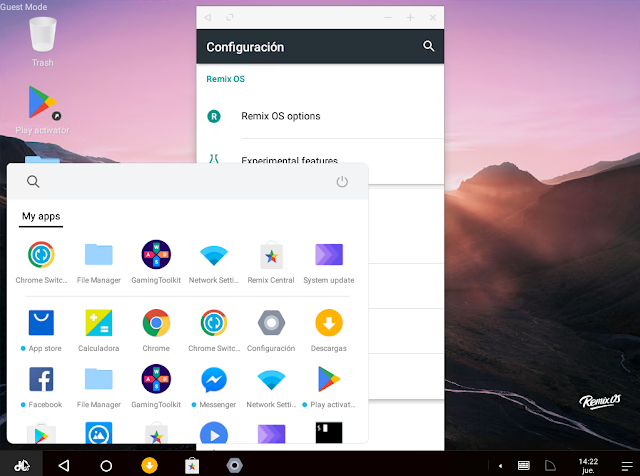640x476 pixels.
Task: Toggle fullscreen icon in Configuración title bar
Action: (x=230, y=17)
